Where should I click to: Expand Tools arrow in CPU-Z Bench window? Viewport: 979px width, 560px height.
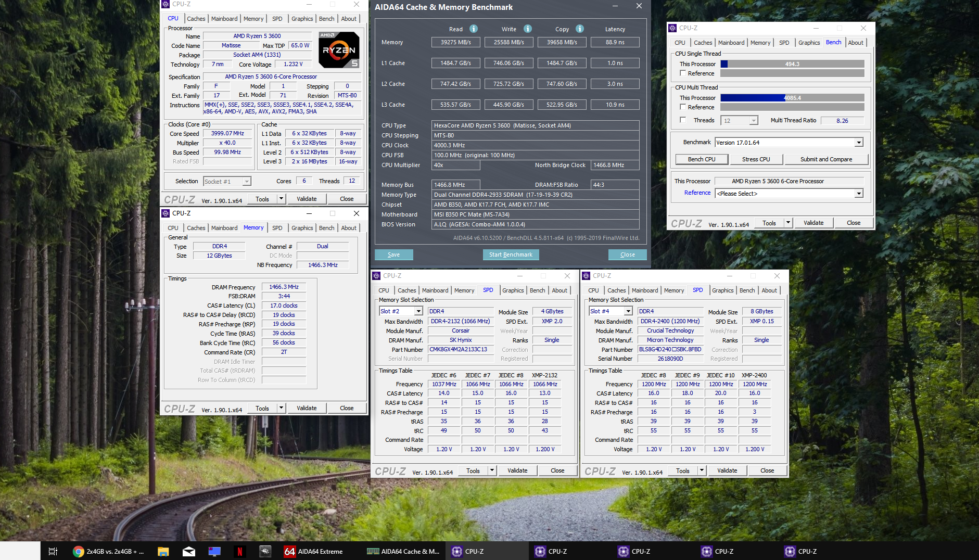(789, 223)
